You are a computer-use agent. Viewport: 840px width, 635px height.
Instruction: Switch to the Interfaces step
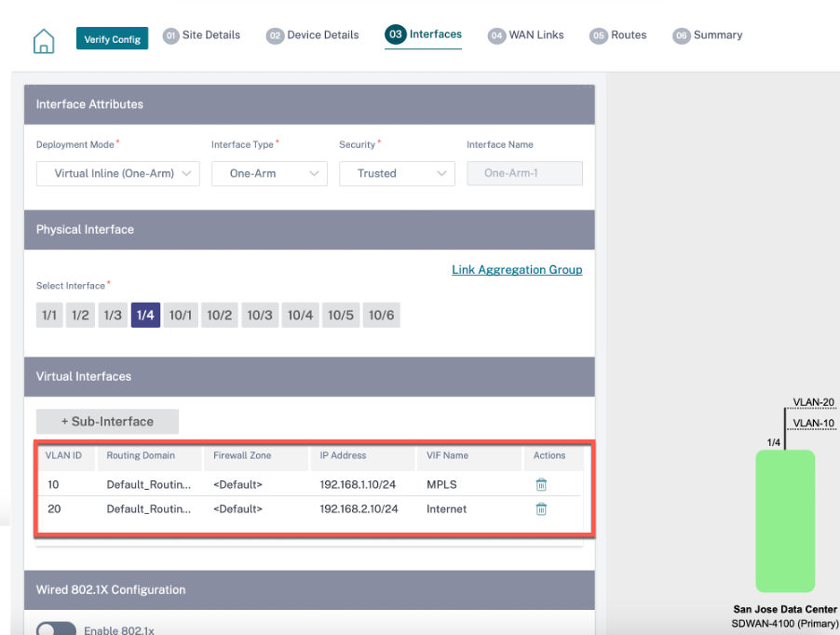[423, 34]
